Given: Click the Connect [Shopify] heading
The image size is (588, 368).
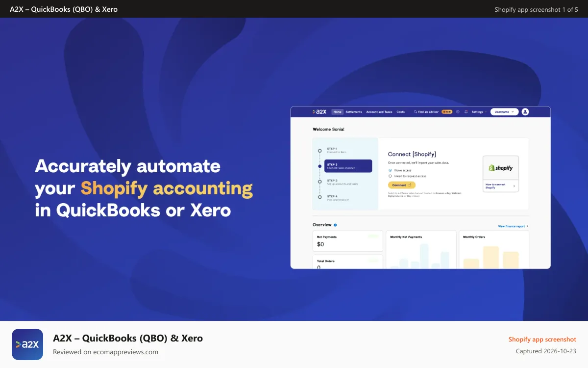Looking at the screenshot, I should [x=412, y=154].
